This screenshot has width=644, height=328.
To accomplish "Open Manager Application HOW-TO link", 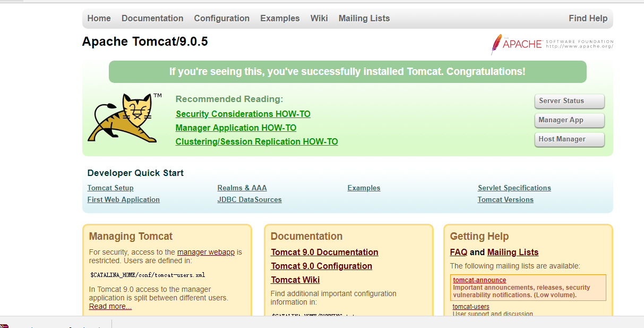I will click(236, 128).
